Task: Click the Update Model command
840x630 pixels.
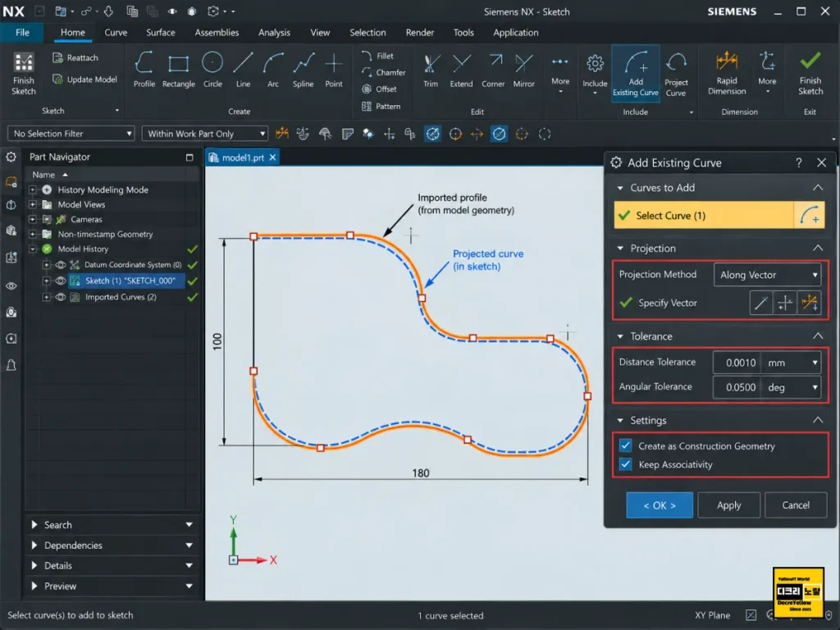Action: (x=84, y=80)
